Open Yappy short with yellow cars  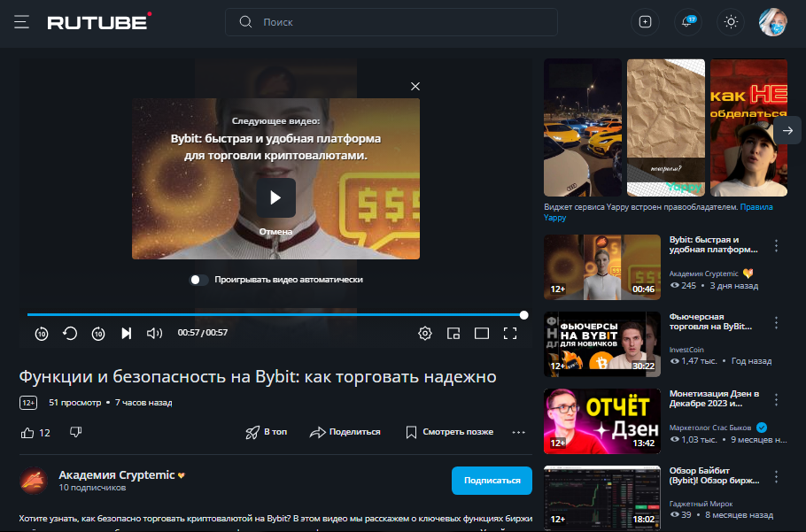tap(583, 127)
